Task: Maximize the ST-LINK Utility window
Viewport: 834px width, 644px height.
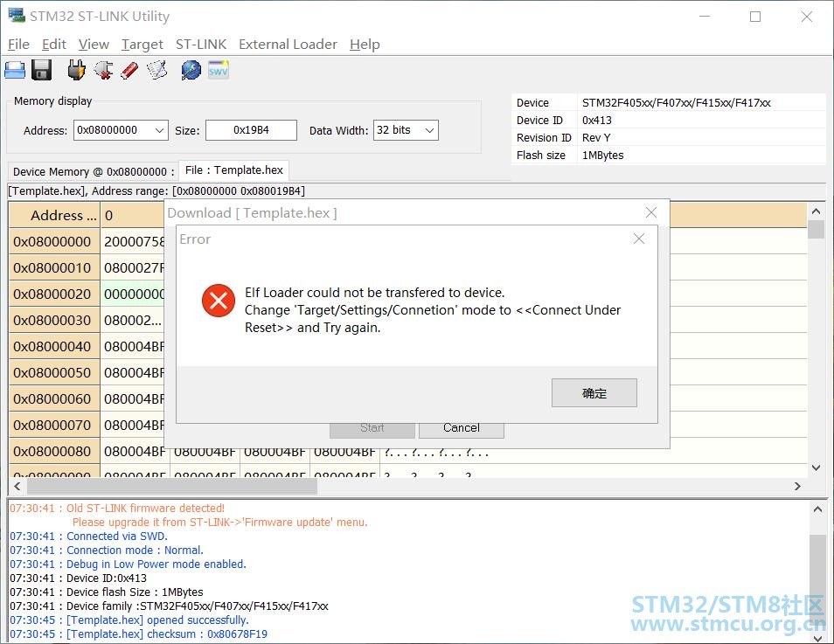Action: (755, 17)
